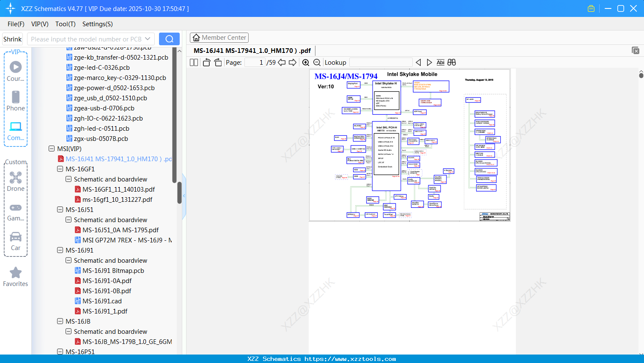Screen dimensions: 644x363
Task: Zoom out of the schematic
Action: 317,63
